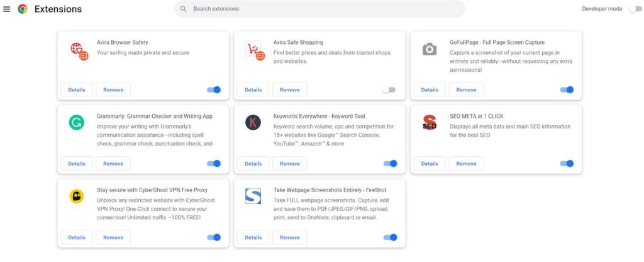Image resolution: width=644 pixels, height=262 pixels.
Task: Click 'GoFullPage - Full Page Screen Capture' title
Action: [497, 42]
